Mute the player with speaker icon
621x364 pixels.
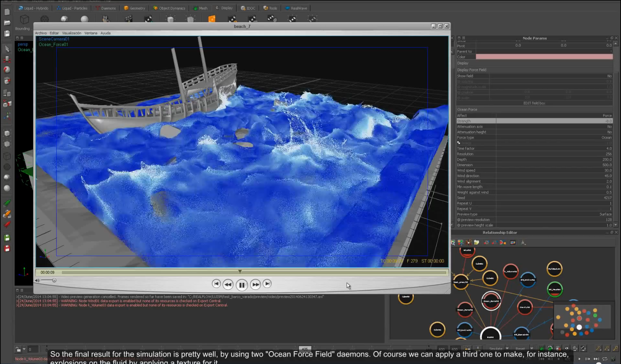(37, 280)
